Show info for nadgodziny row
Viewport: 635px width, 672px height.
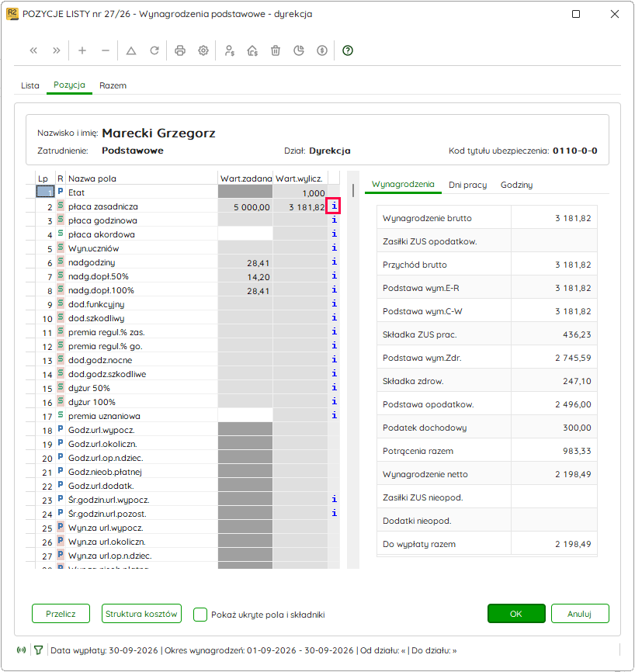pos(334,262)
